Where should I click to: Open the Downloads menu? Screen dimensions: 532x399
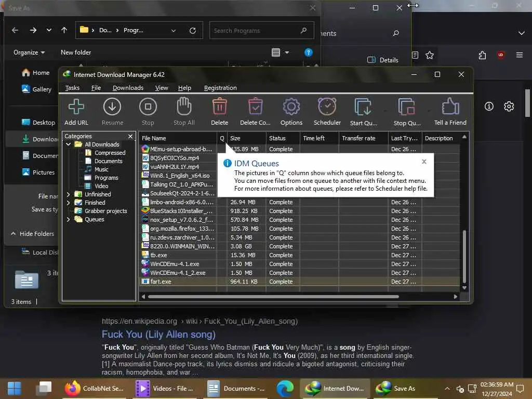point(128,88)
